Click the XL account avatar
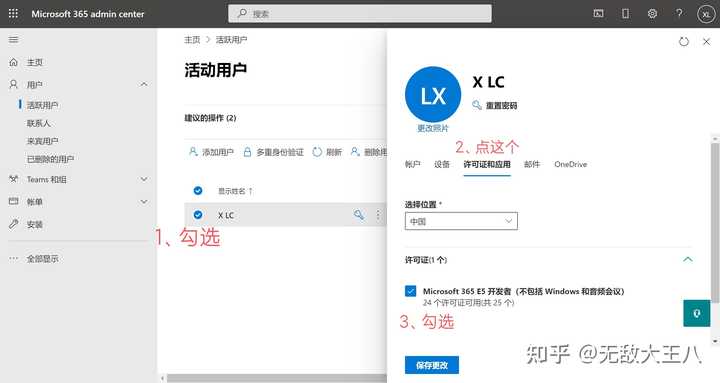 [706, 14]
